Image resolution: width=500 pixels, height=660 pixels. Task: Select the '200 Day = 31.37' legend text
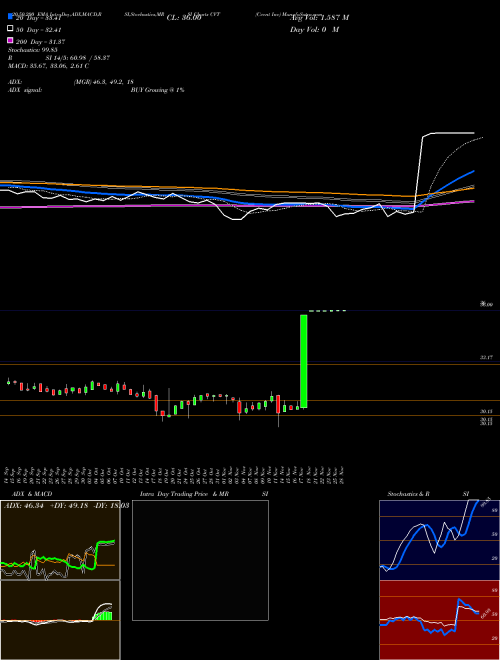[40, 42]
